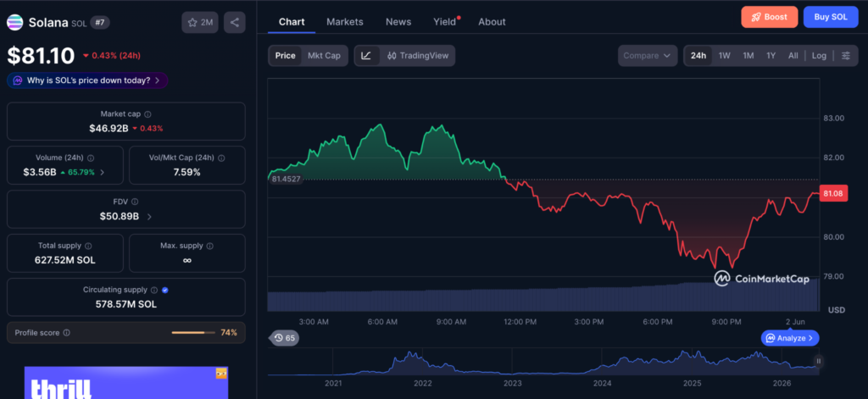The height and width of the screenshot is (399, 868).
Task: Expand the Analyze button chevron
Action: 811,337
